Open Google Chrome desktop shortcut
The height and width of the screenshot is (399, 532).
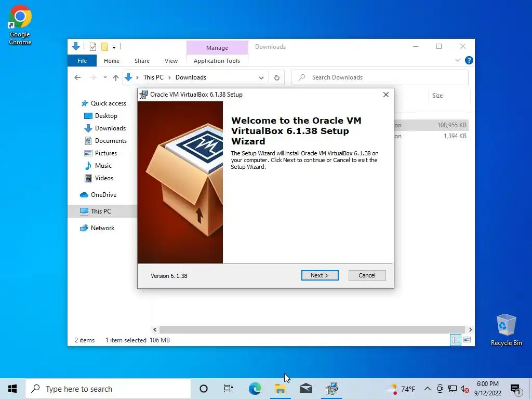click(x=20, y=25)
